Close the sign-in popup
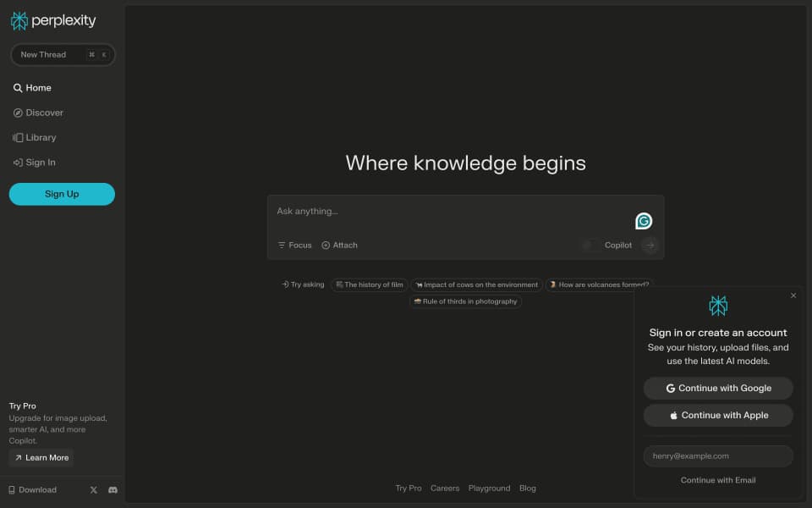 point(793,295)
